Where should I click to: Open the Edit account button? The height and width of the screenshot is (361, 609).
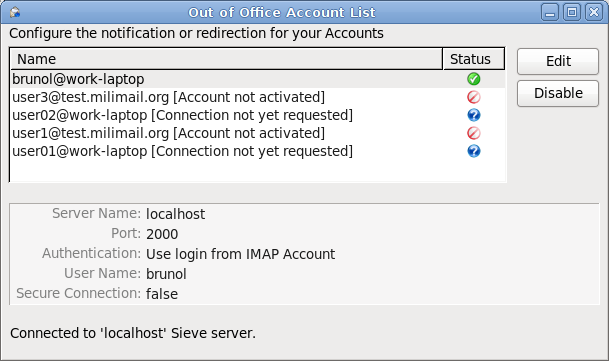coord(558,61)
